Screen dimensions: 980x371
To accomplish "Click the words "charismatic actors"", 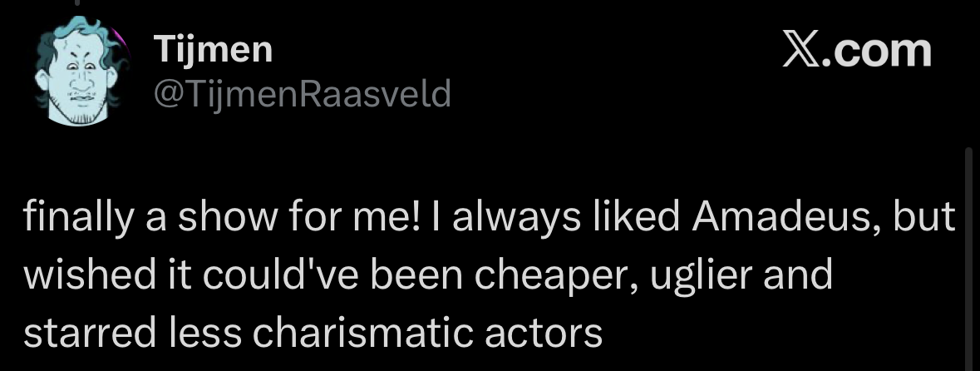I will pyautogui.click(x=426, y=334).
